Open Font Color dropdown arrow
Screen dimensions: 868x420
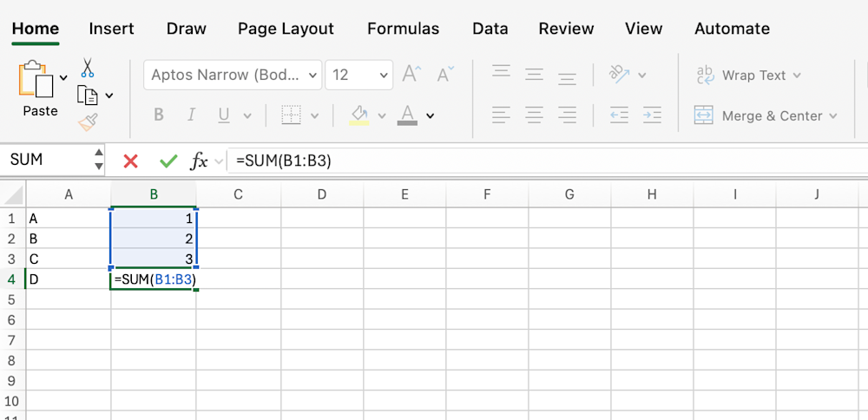pyautogui.click(x=431, y=115)
